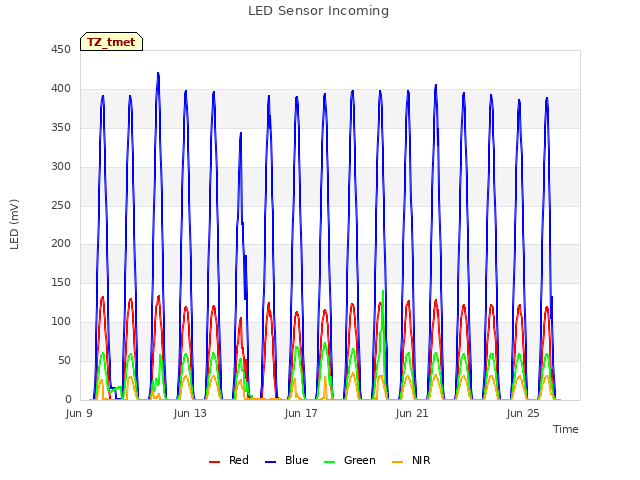
Task: Click the Jun 25 x-axis label
Action: [x=523, y=413]
